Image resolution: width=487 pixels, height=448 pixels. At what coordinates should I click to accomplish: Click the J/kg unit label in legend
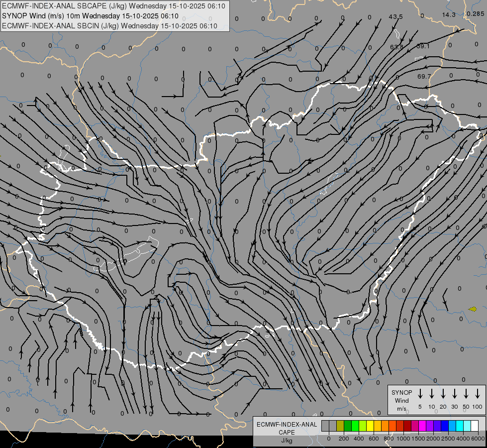point(287,441)
